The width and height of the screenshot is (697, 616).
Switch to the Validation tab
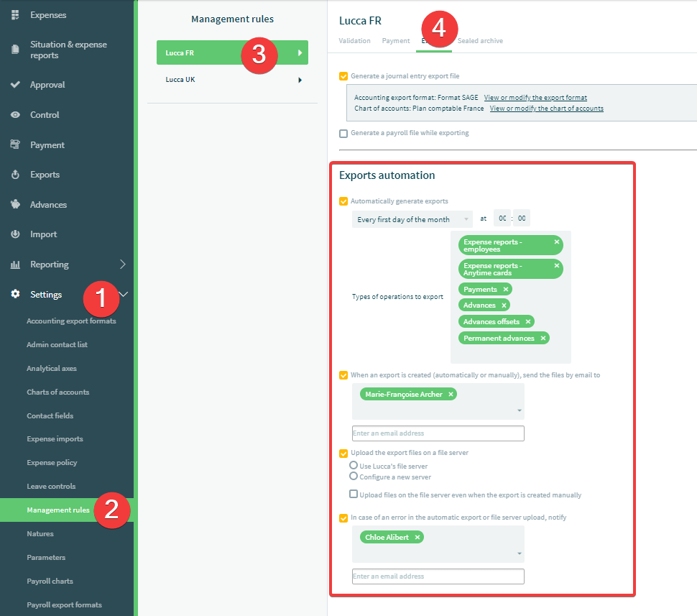tap(354, 41)
